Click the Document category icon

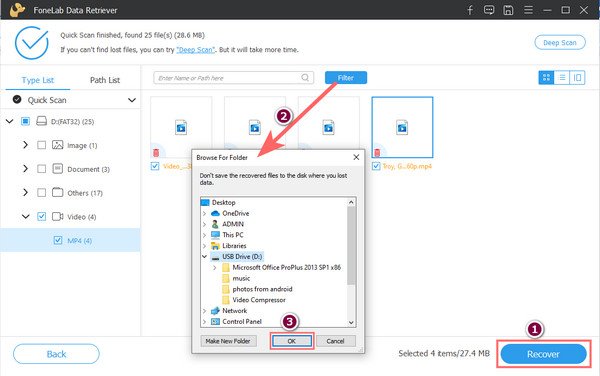pos(57,169)
